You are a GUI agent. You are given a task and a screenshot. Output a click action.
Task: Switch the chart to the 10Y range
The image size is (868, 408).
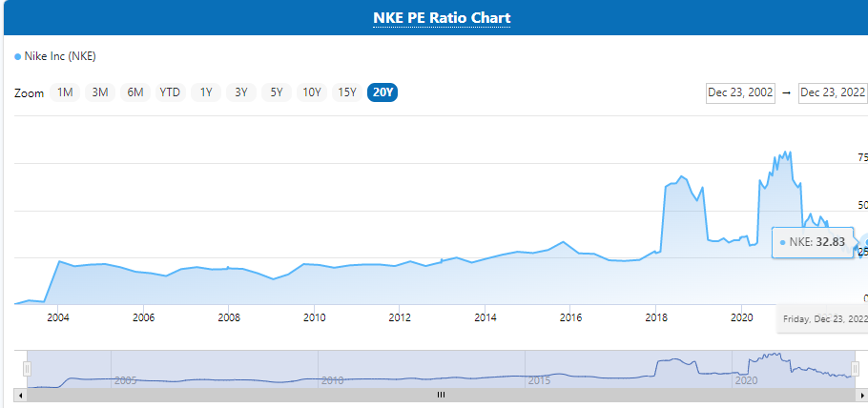pyautogui.click(x=312, y=92)
